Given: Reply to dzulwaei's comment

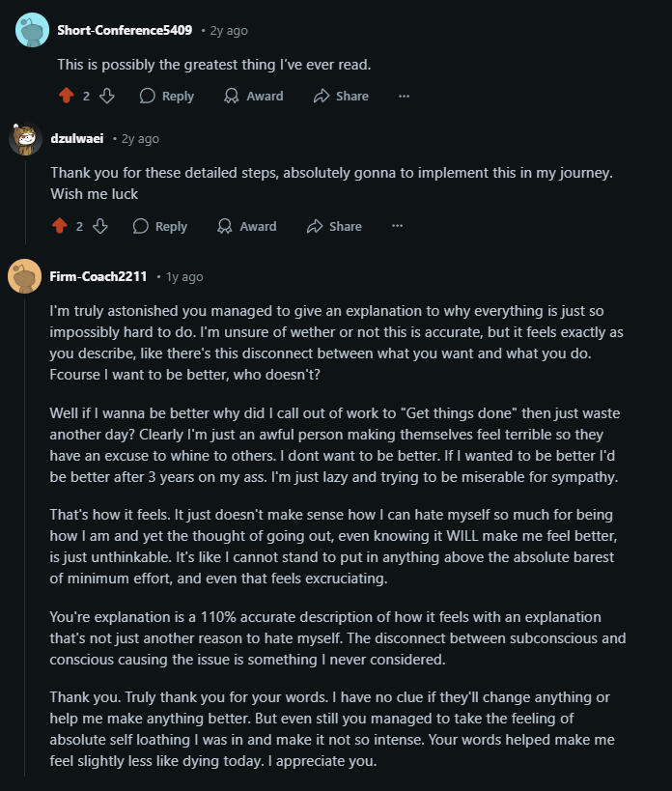Looking at the screenshot, I should tap(160, 226).
